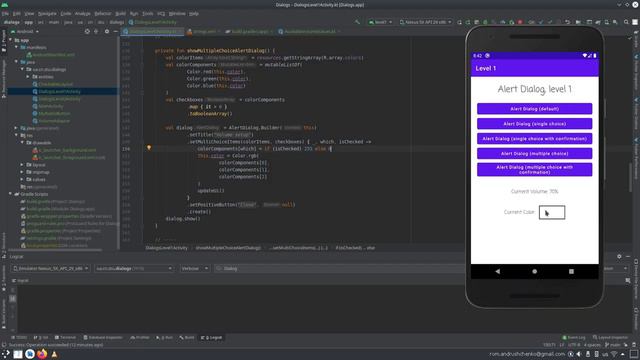Click the Project panel gear settings icon

click(x=107, y=31)
